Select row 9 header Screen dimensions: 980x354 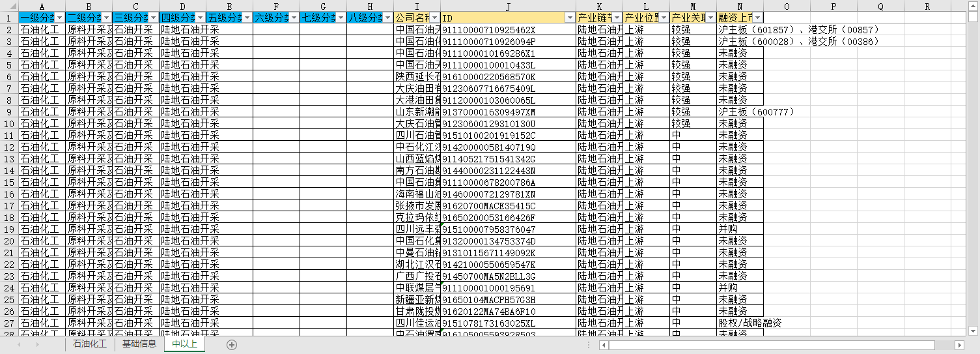9,112
